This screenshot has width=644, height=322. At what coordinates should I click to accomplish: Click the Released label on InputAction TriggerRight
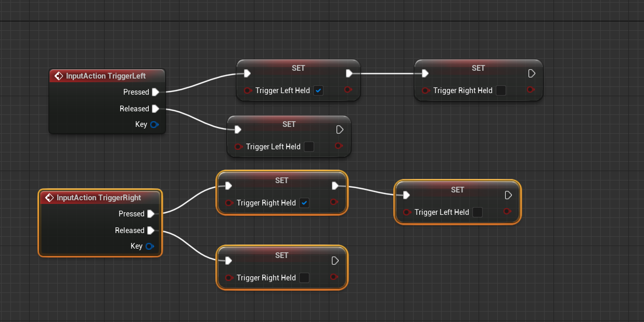(130, 230)
